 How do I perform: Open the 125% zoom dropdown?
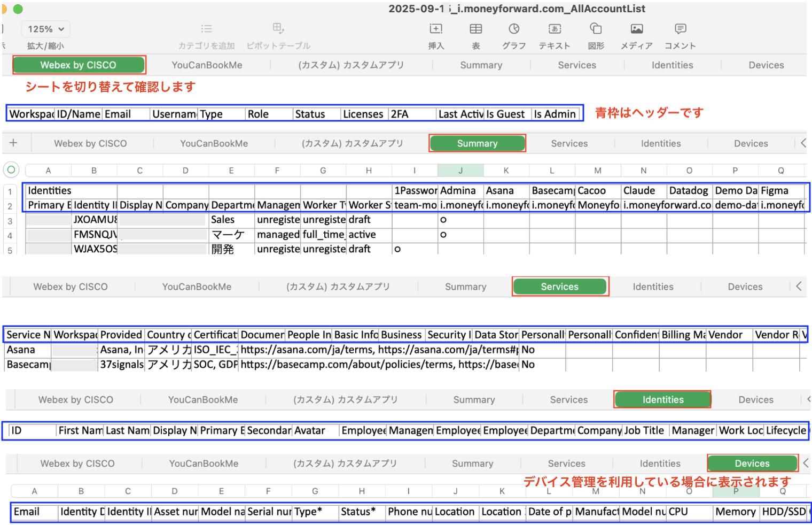click(x=46, y=29)
